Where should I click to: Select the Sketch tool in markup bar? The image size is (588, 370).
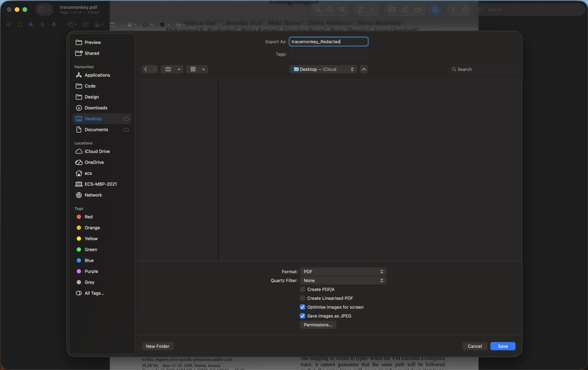pos(42,25)
